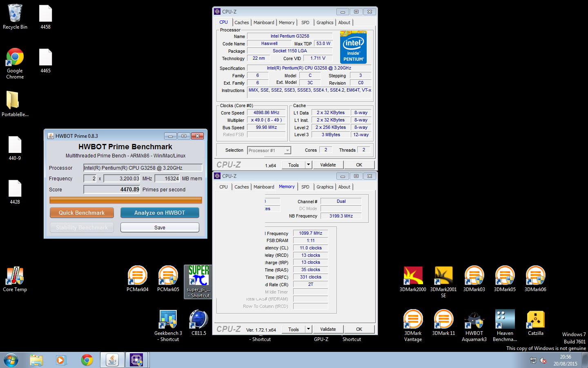Screen dimensions: 588x368
Task: Open the PortableBe... folder on desktop
Action: point(15,104)
